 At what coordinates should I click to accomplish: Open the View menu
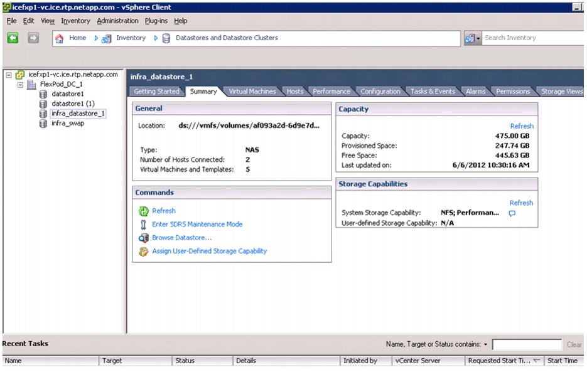48,21
